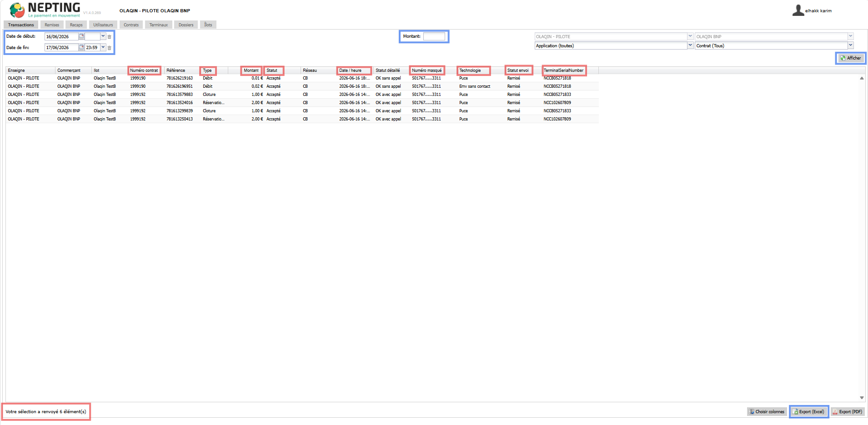Open calendar picker for Date de début

coord(81,36)
